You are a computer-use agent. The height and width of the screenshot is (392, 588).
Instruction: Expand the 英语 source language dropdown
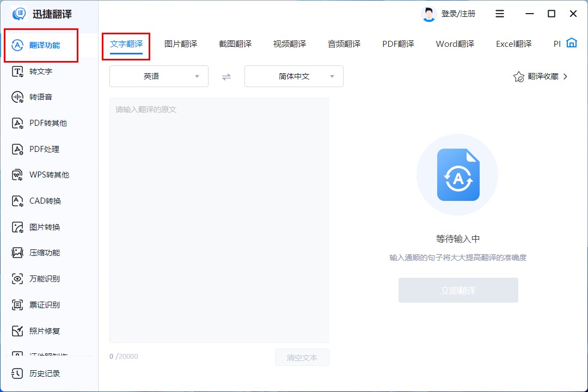(x=158, y=76)
